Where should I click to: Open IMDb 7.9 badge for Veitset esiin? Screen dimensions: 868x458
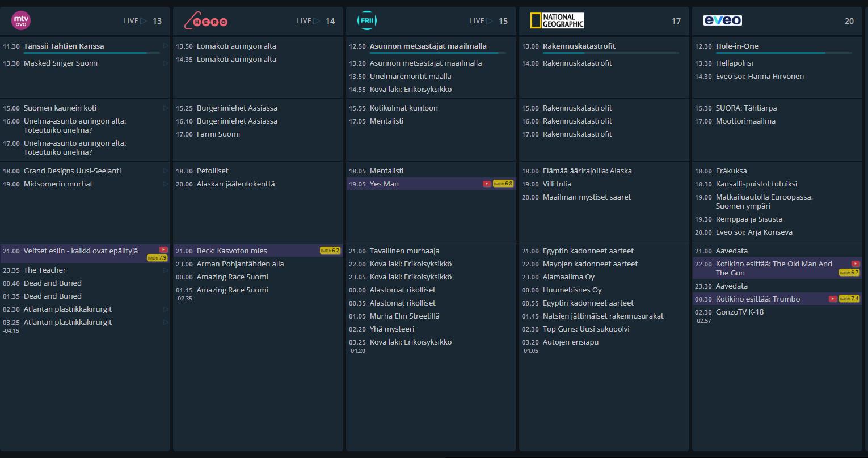[x=157, y=258]
